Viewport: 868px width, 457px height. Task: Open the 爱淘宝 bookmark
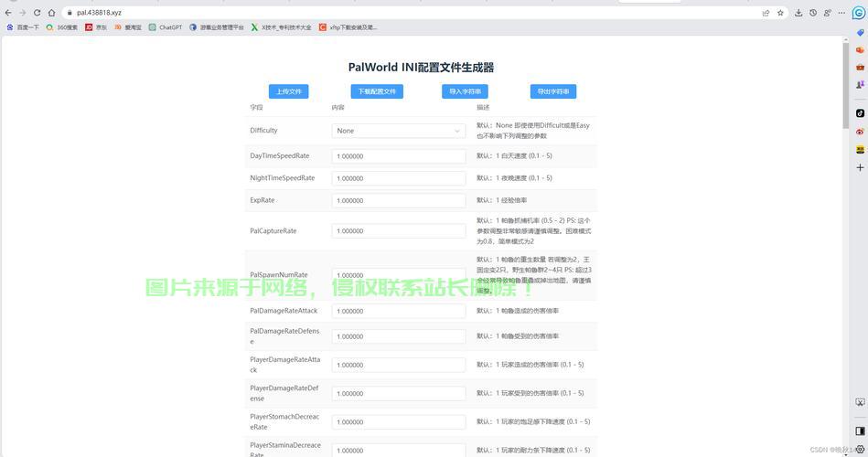[128, 27]
